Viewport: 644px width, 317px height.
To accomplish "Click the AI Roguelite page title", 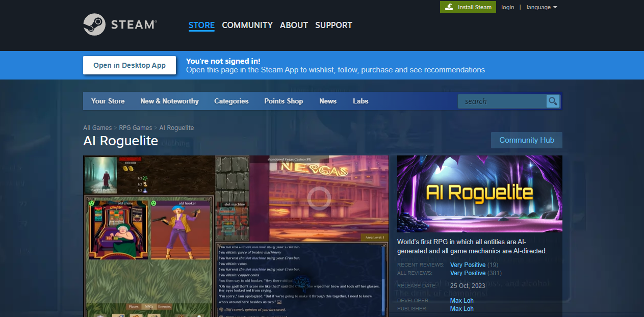I will [x=121, y=141].
